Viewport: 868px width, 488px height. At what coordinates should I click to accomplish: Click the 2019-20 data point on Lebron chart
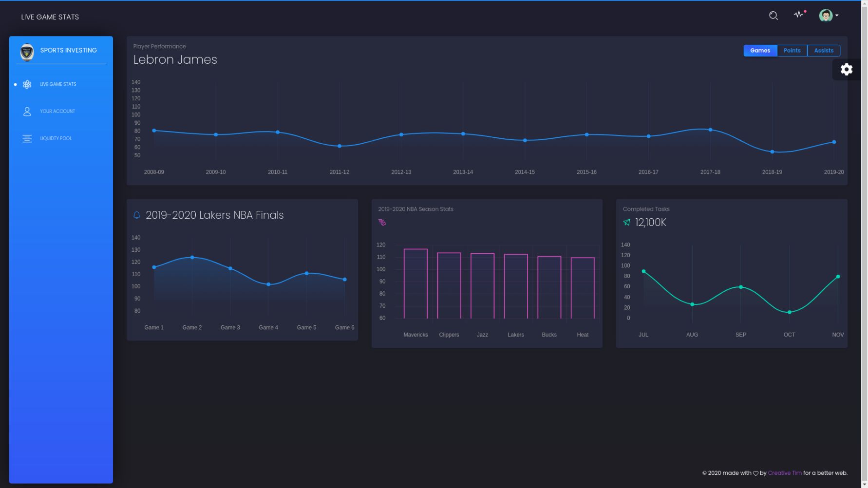click(x=834, y=142)
